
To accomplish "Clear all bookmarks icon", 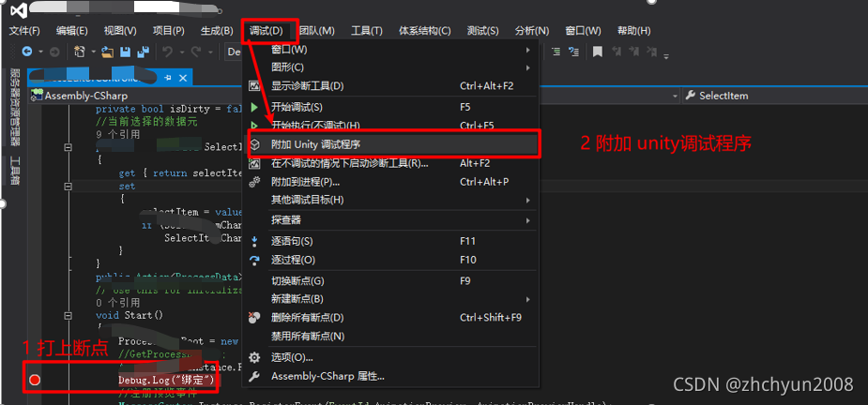I will (650, 52).
